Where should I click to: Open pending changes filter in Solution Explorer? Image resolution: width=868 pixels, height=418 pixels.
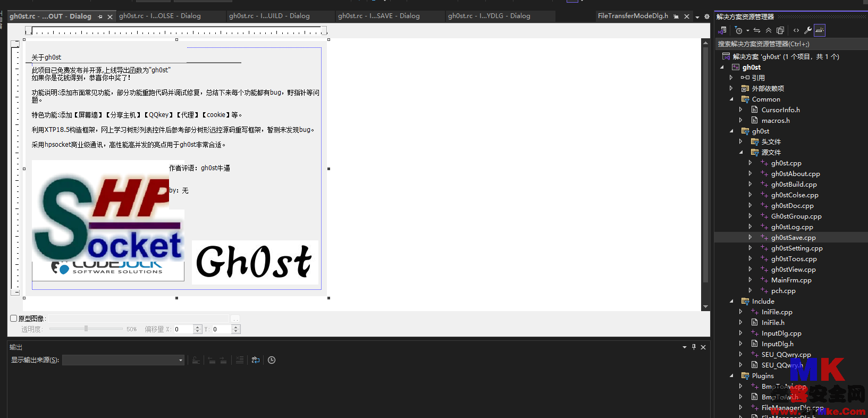[739, 30]
